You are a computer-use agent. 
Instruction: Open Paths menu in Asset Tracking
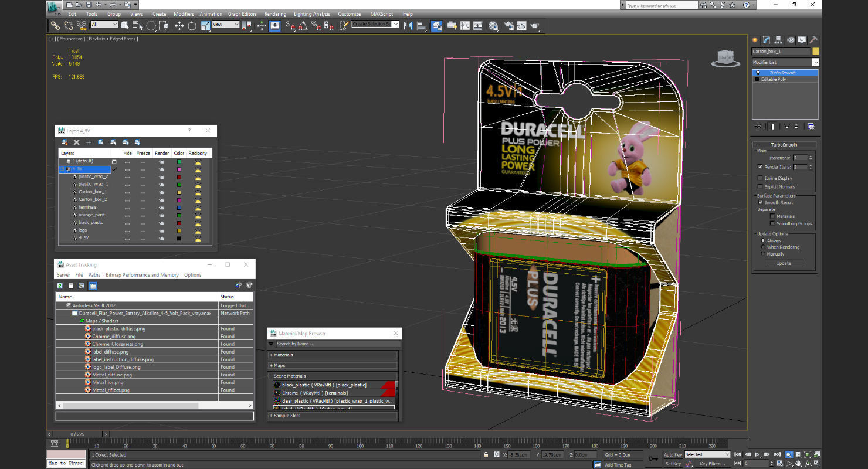[x=94, y=275]
